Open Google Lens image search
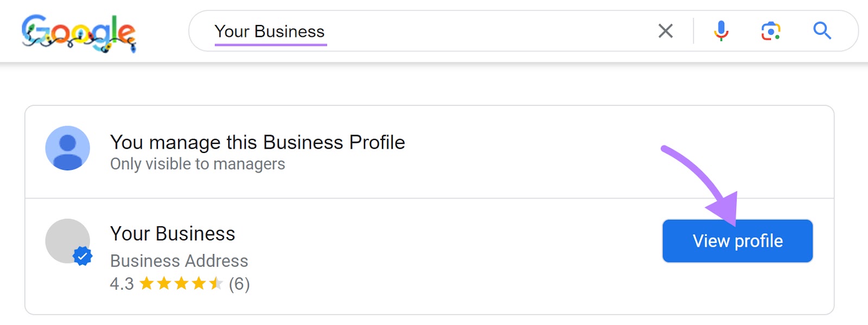 point(770,31)
